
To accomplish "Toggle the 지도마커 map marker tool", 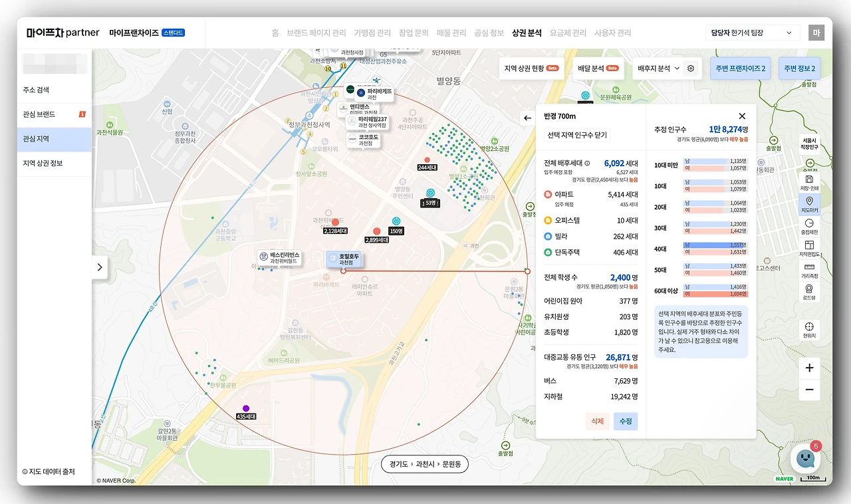I will (809, 204).
